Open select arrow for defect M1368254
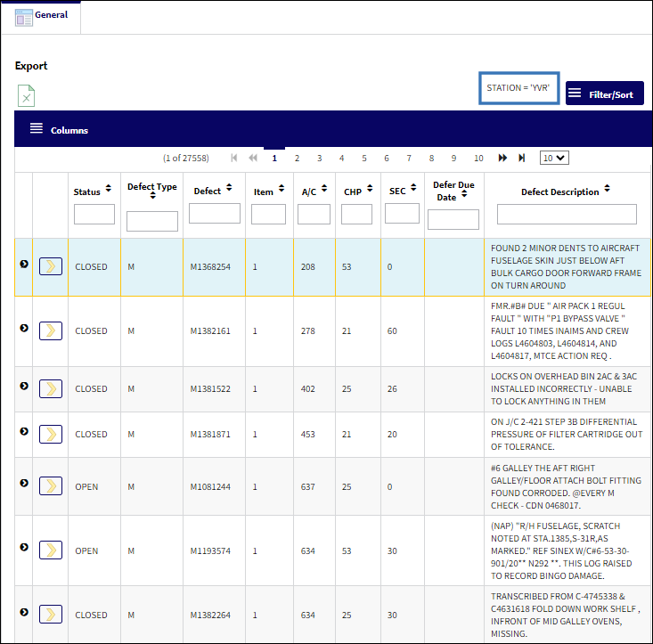The height and width of the screenshot is (644, 653). click(x=51, y=266)
